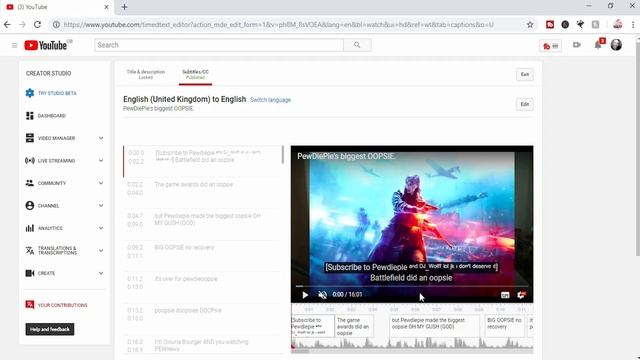This screenshot has height=360, width=640.
Task: Go to the YouTube home logo
Action: (x=46, y=45)
